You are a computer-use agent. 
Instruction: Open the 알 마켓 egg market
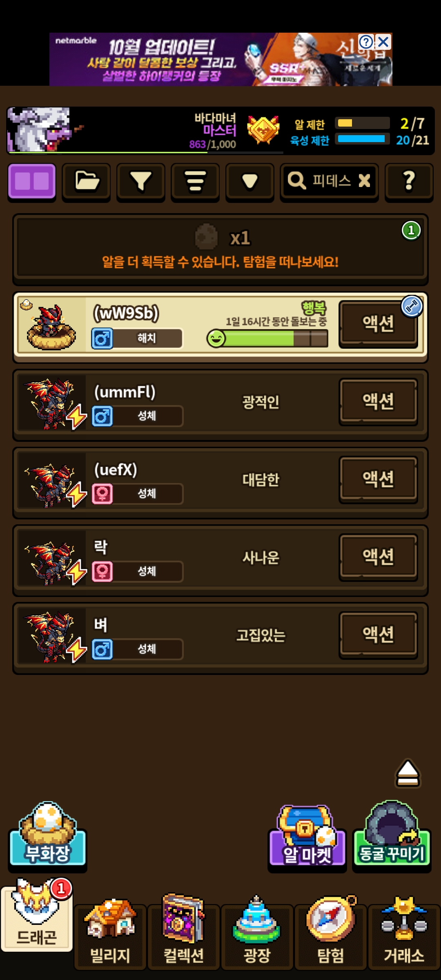point(307,836)
